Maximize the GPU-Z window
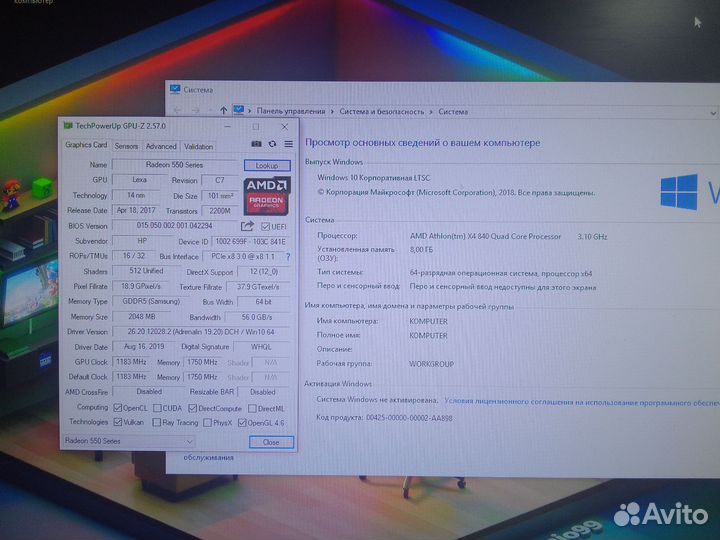The image size is (720, 540). click(256, 126)
